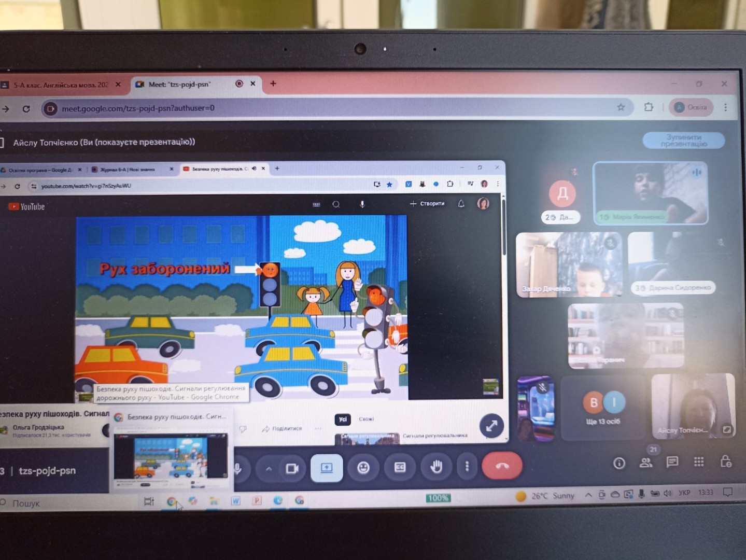Select Освітня програма Google tab in shared window
This screenshot has height=560, width=746.
[x=41, y=170]
